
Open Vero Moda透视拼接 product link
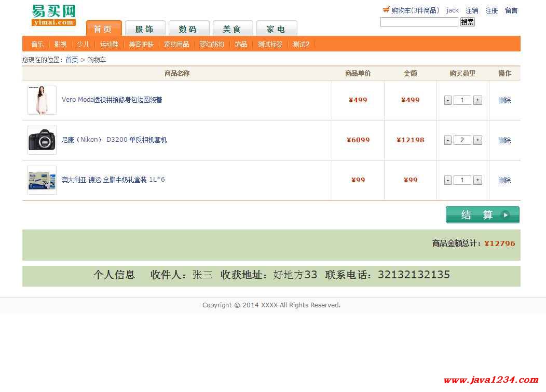112,100
